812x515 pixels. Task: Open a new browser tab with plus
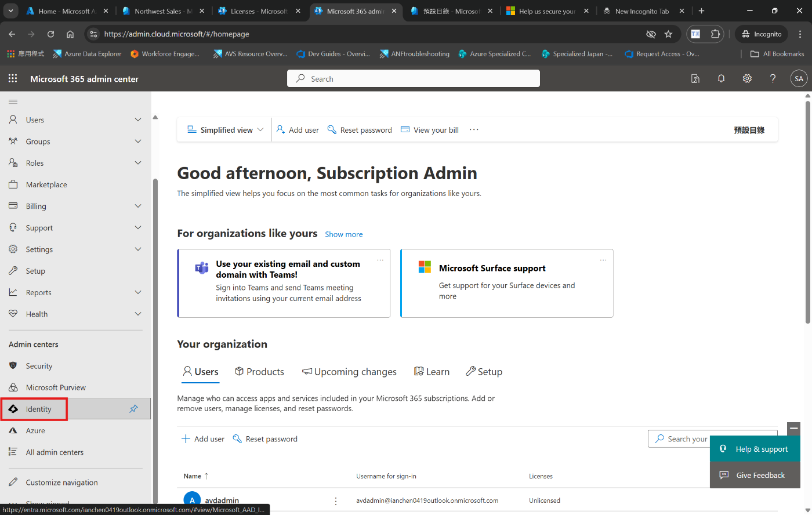point(701,11)
